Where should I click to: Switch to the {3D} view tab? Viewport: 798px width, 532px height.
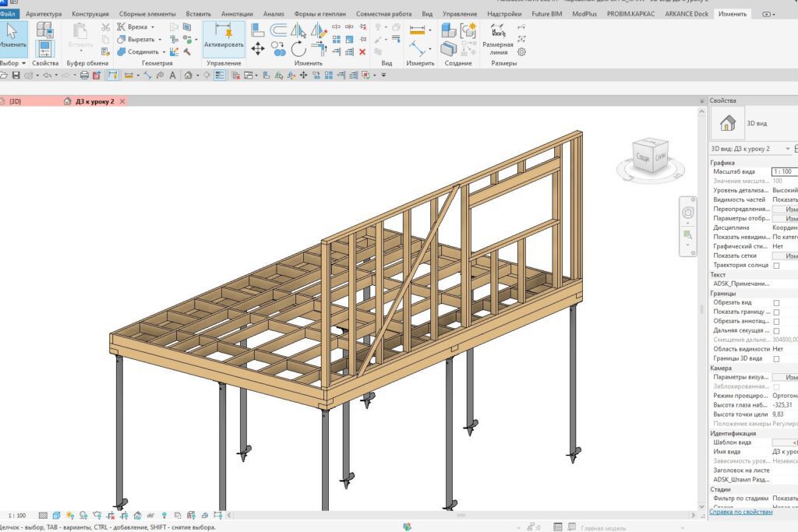(16, 101)
